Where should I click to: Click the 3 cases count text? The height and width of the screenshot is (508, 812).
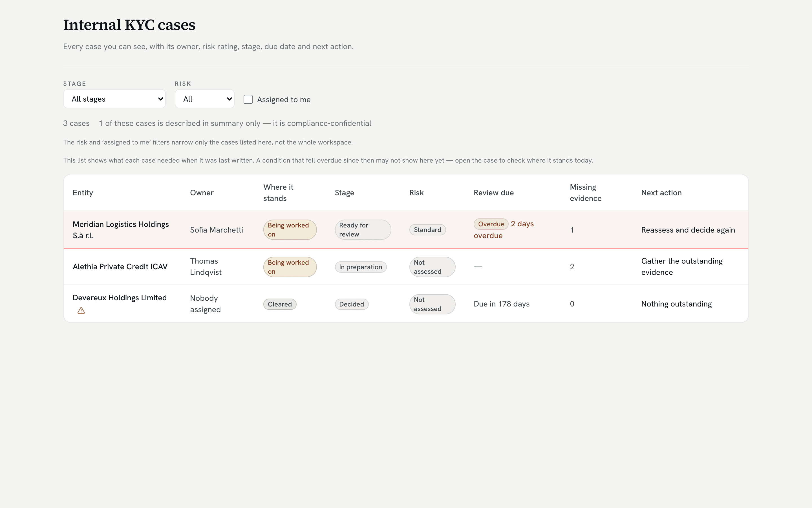pos(76,123)
